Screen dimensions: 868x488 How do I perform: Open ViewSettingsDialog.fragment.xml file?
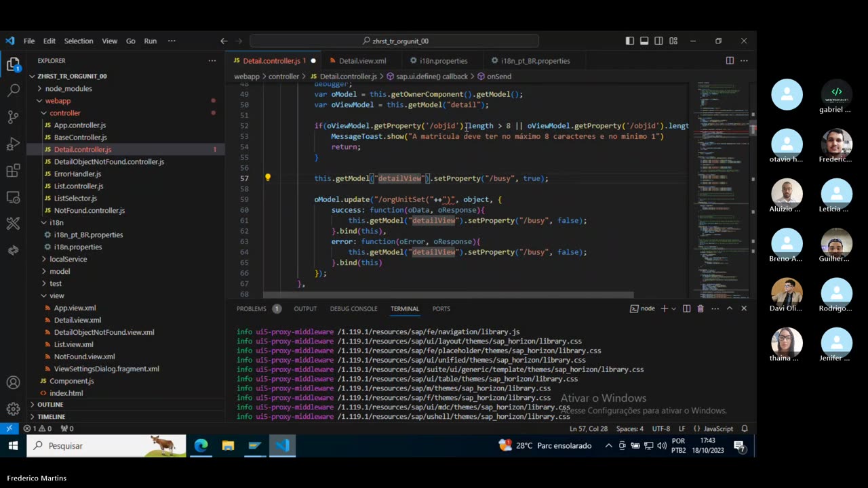click(106, 369)
